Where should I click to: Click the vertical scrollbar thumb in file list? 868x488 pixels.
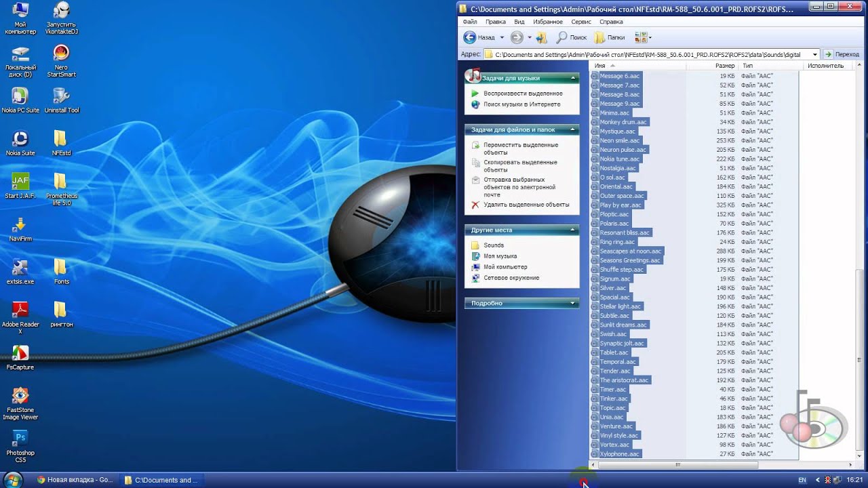coord(860,360)
